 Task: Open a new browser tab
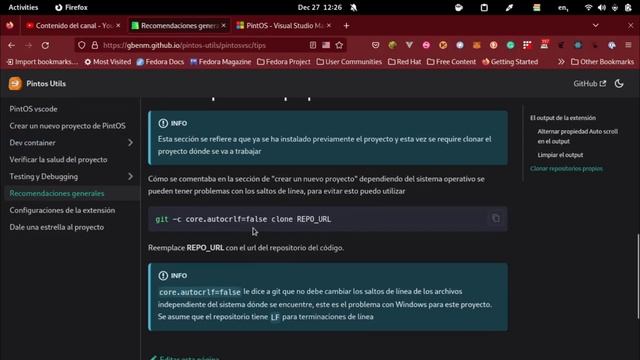(x=346, y=26)
